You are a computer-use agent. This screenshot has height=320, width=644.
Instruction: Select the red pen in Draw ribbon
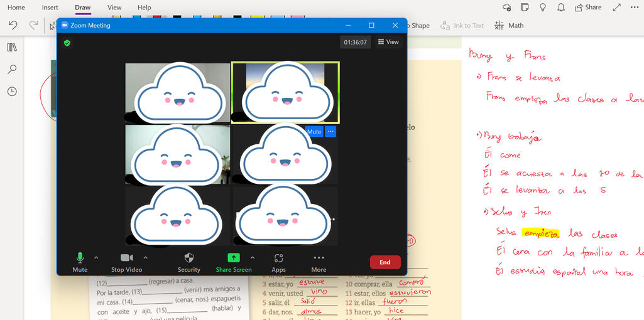pyautogui.click(x=156, y=16)
